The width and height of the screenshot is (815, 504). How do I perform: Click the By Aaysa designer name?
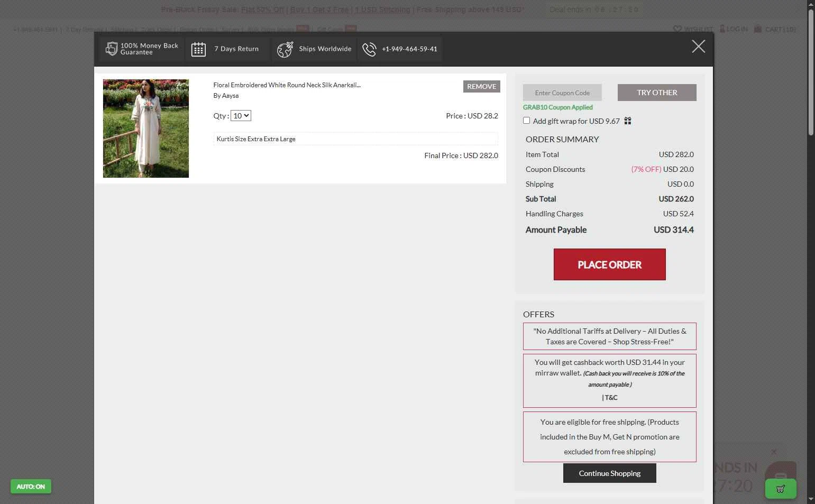point(226,96)
